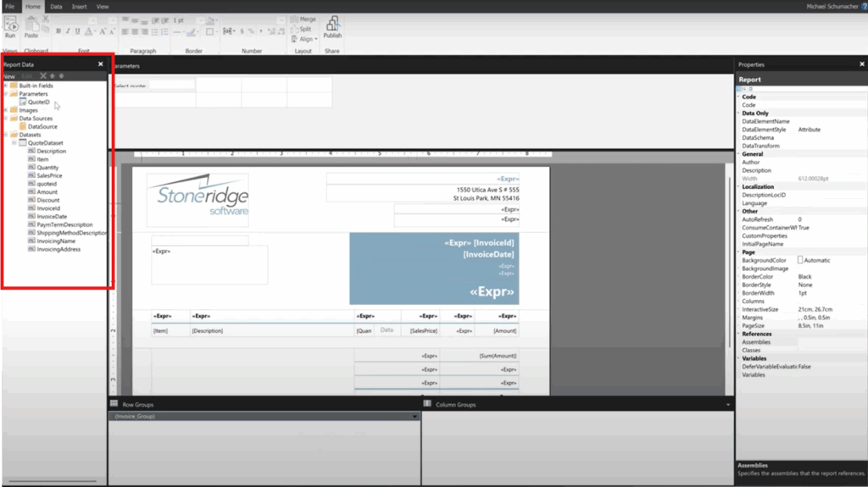Screen dimensions: 868x487
Task: Collapse the QuoteDataset node
Action: [x=14, y=143]
